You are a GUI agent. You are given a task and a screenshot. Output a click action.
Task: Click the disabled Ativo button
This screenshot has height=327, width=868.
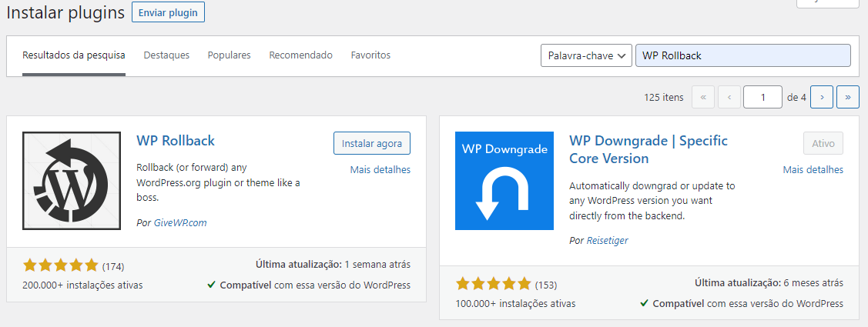pyautogui.click(x=823, y=143)
